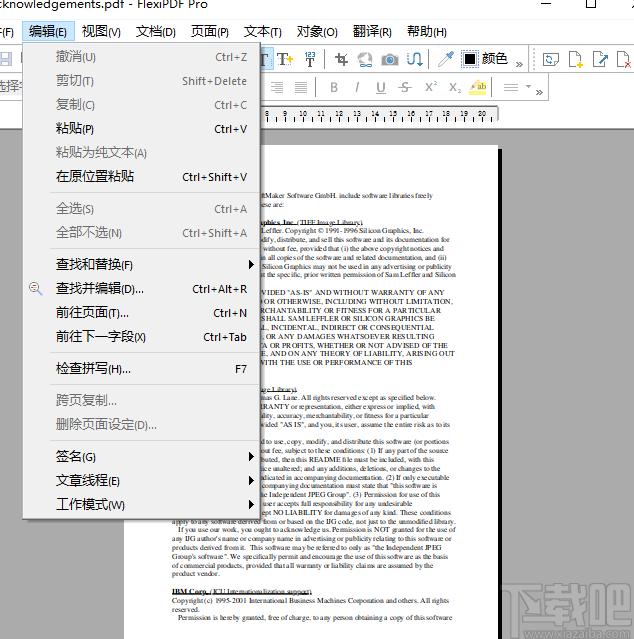634x639 pixels.
Task: Expand the 文章线程(E) submenu
Action: pyautogui.click(x=141, y=481)
